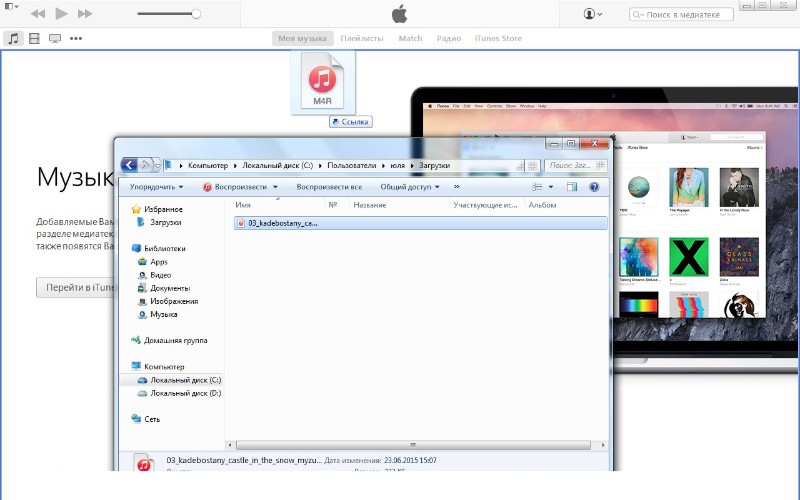Viewport: 800px width, 500px height.
Task: Select the Локальный диск (D:) tree item
Action: (185, 393)
